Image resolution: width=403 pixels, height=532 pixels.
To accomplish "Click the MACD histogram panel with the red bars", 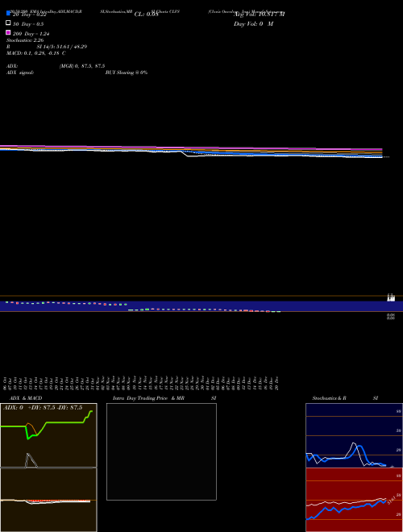I will click(48, 500).
